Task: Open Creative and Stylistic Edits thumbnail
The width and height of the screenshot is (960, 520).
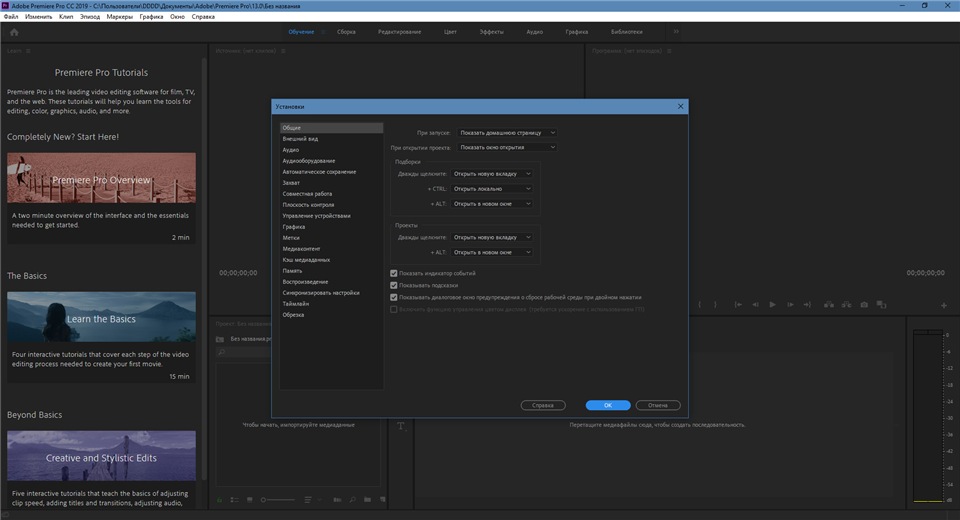Action: pos(102,456)
